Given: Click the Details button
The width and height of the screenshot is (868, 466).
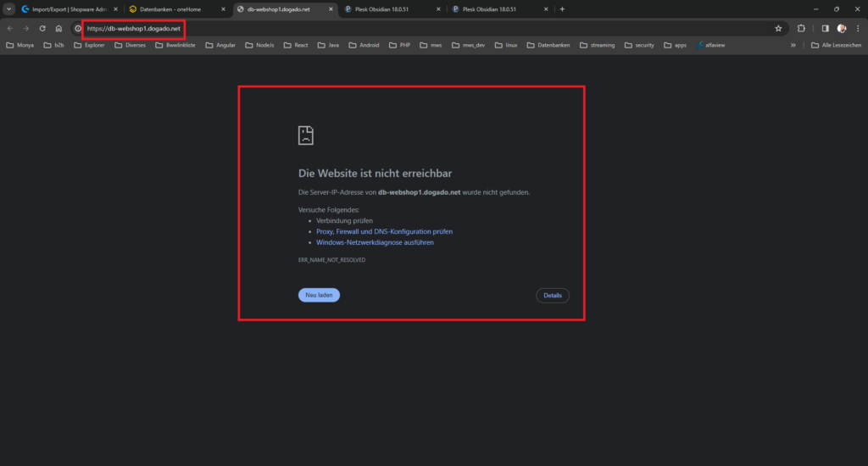Looking at the screenshot, I should click(552, 295).
